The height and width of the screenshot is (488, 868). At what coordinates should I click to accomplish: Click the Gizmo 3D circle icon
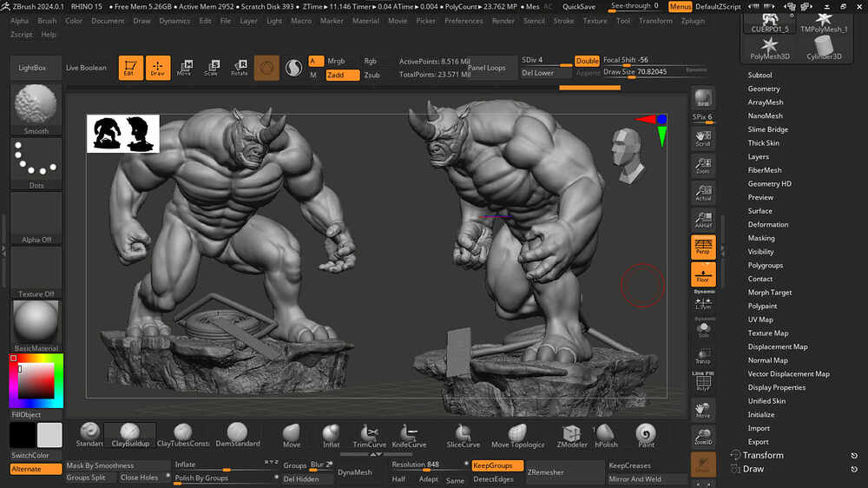(266, 68)
